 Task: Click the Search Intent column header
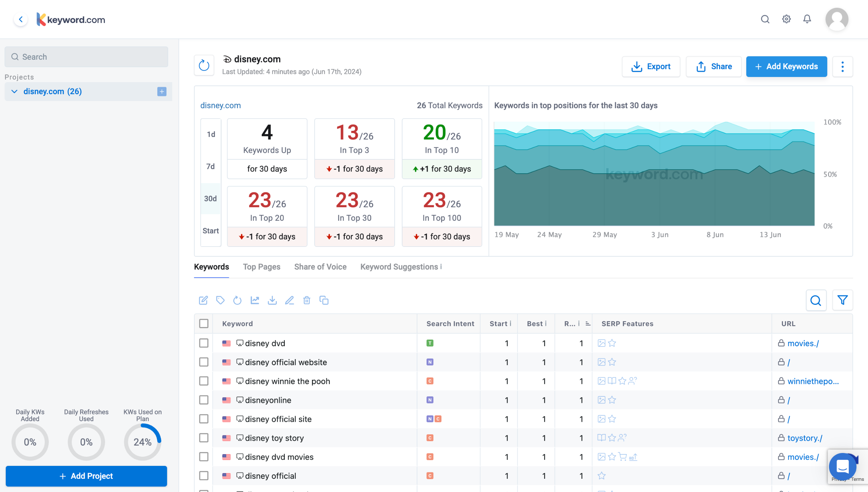[450, 323]
